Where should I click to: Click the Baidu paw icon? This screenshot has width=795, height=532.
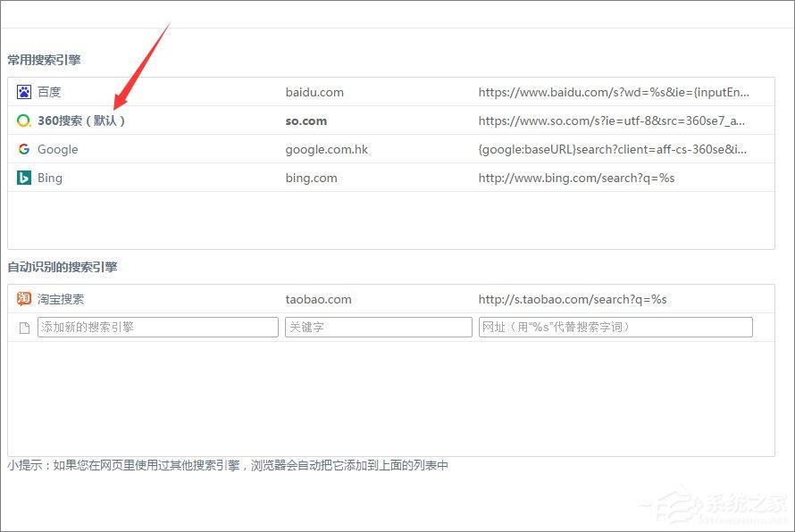coord(24,92)
